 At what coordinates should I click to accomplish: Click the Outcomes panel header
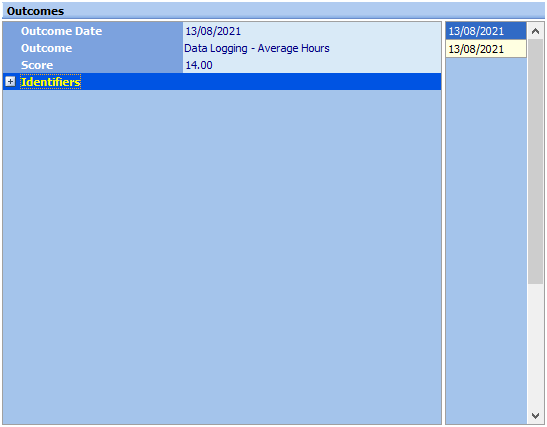pyautogui.click(x=274, y=11)
